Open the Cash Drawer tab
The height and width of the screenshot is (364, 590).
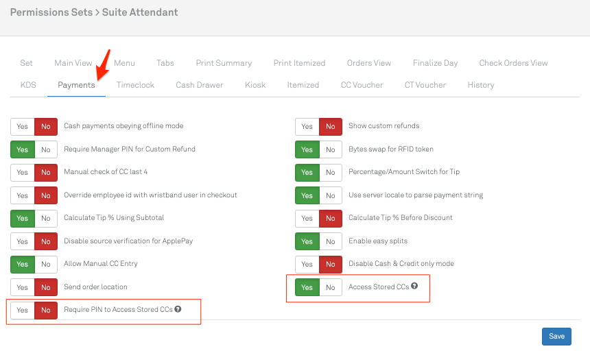(x=199, y=85)
